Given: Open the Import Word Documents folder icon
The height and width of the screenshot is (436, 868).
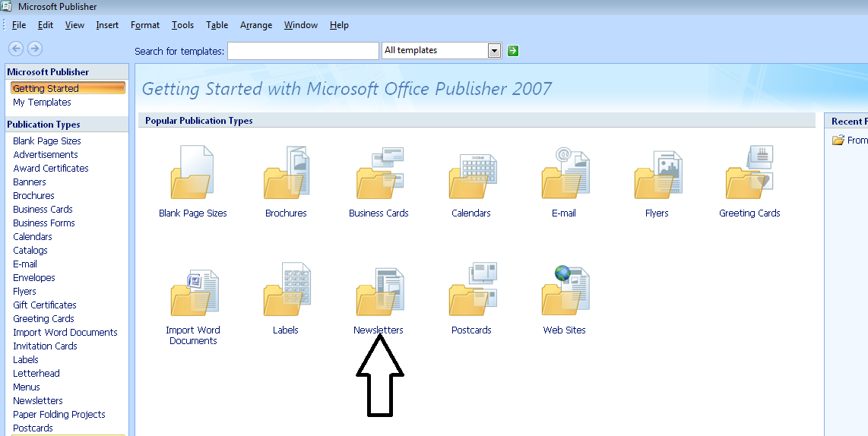Looking at the screenshot, I should pyautogui.click(x=195, y=292).
